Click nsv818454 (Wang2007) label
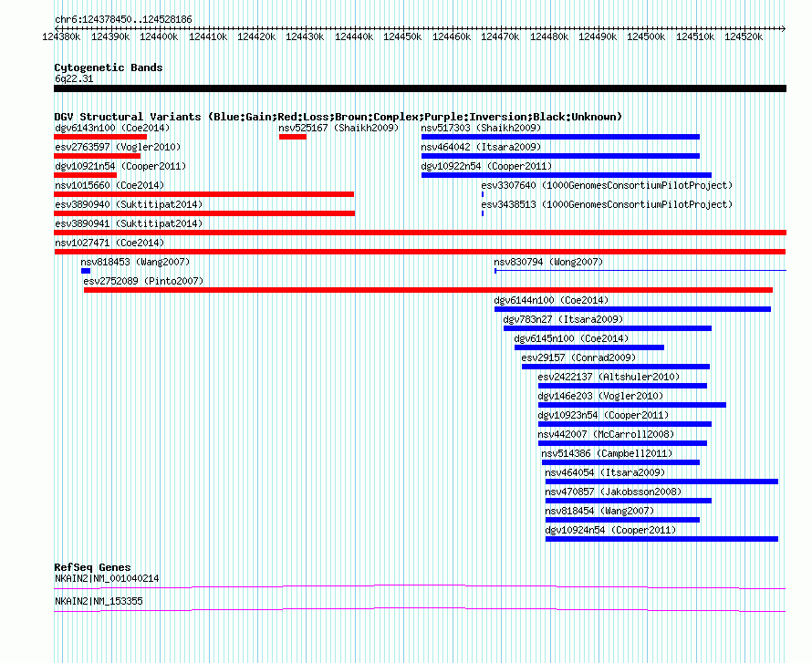The width and height of the screenshot is (812, 663). coord(599,511)
